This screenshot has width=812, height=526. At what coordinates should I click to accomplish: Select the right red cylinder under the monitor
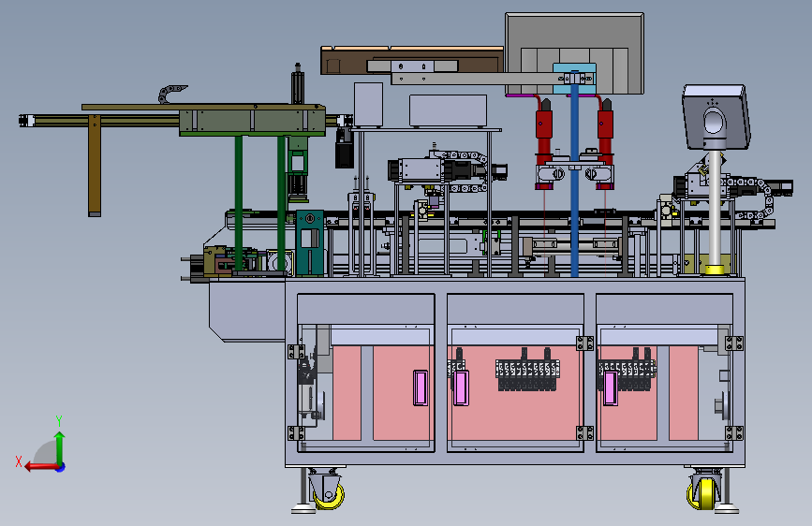click(x=605, y=143)
